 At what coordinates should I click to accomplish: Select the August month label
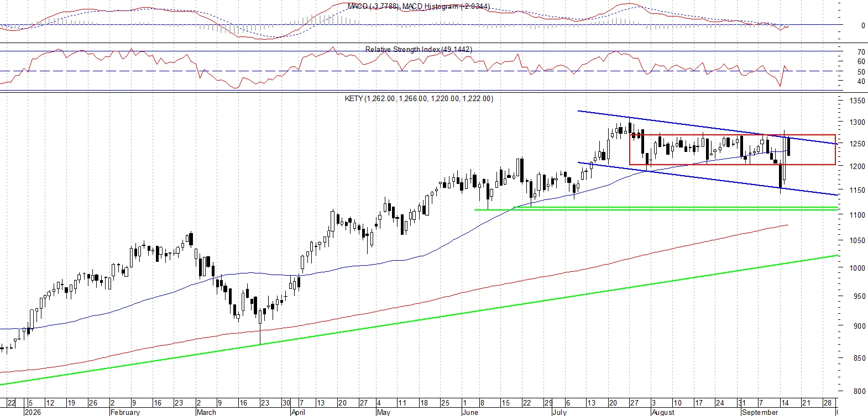[x=663, y=412]
